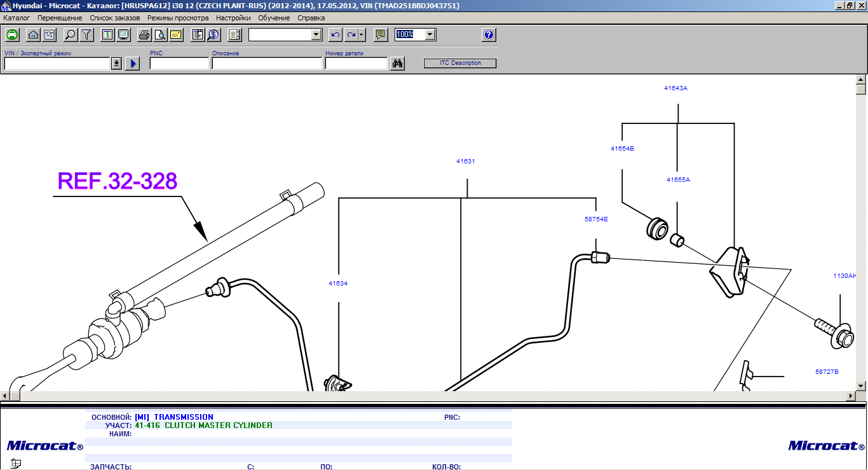Click into the Номер детали field
This screenshot has width=868, height=470.
pyautogui.click(x=356, y=64)
